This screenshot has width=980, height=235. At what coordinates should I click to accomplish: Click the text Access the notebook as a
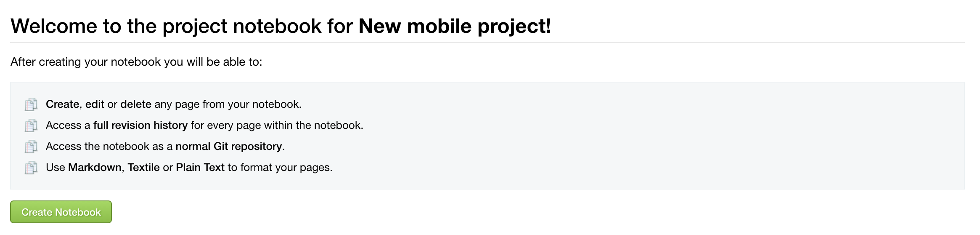click(109, 146)
